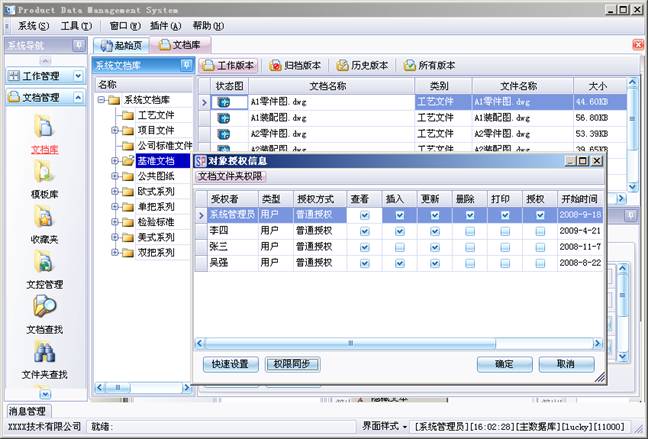Open the 窗口(W) menu

pyautogui.click(x=125, y=26)
